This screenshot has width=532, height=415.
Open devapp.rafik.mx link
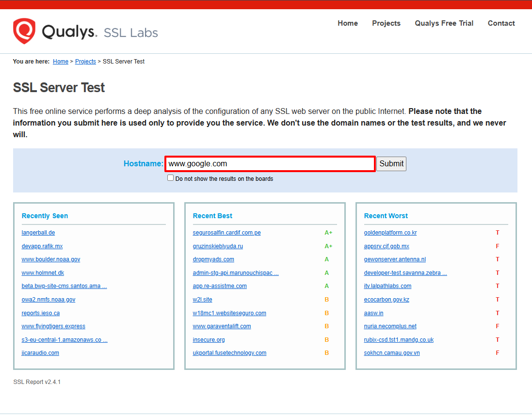(42, 246)
